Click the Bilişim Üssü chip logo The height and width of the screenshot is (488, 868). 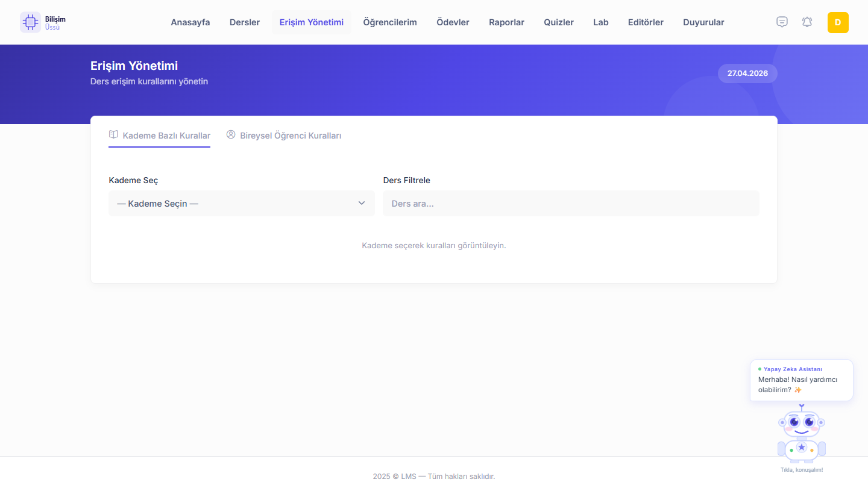30,22
